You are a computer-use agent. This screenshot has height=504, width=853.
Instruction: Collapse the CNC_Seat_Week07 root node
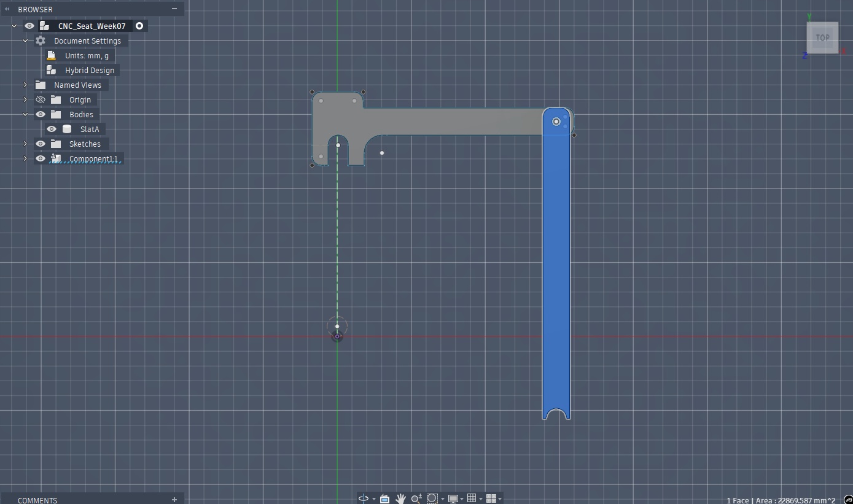14,26
